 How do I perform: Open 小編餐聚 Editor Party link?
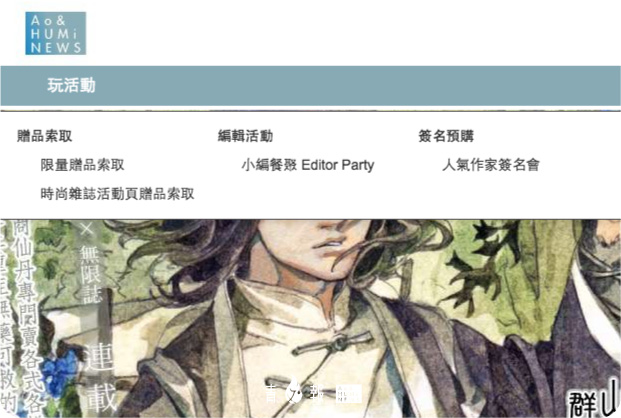point(308,165)
